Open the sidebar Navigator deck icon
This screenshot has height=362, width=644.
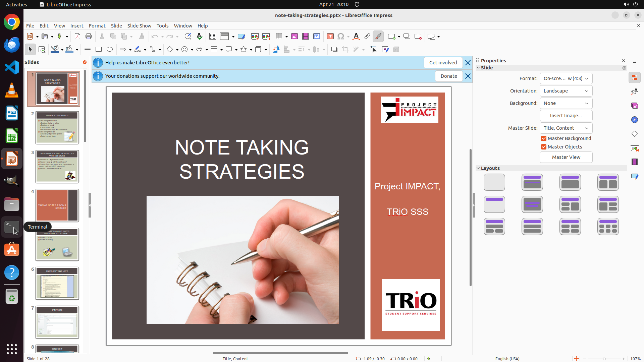tap(634, 120)
